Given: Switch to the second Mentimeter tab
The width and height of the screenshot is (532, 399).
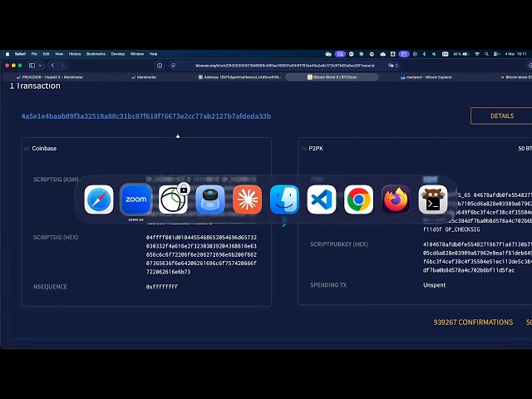Looking at the screenshot, I should coord(144,77).
